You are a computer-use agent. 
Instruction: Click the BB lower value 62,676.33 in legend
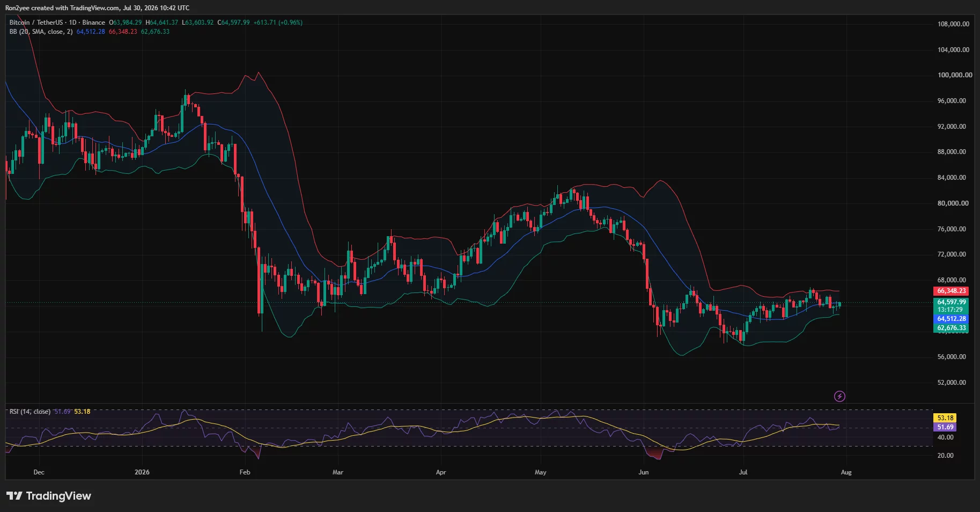(155, 32)
